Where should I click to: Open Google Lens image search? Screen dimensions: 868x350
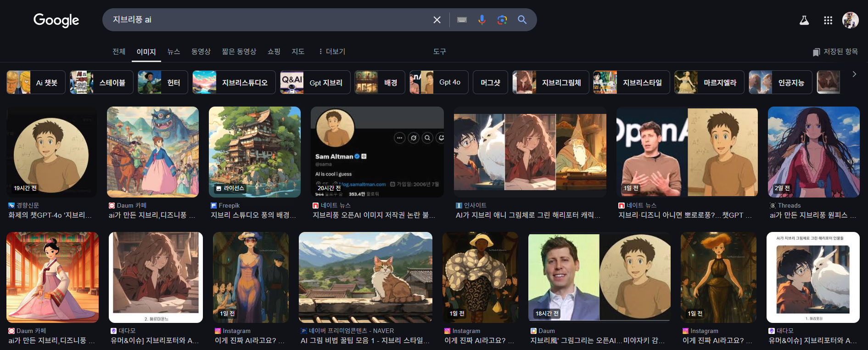tap(502, 20)
